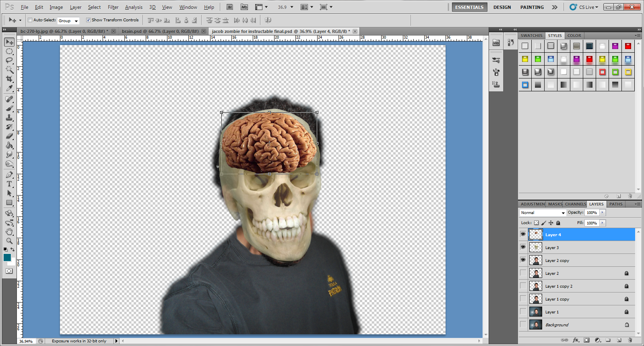This screenshot has height=346, width=644.
Task: Show Layer 2 by its visibility box
Action: (x=523, y=273)
